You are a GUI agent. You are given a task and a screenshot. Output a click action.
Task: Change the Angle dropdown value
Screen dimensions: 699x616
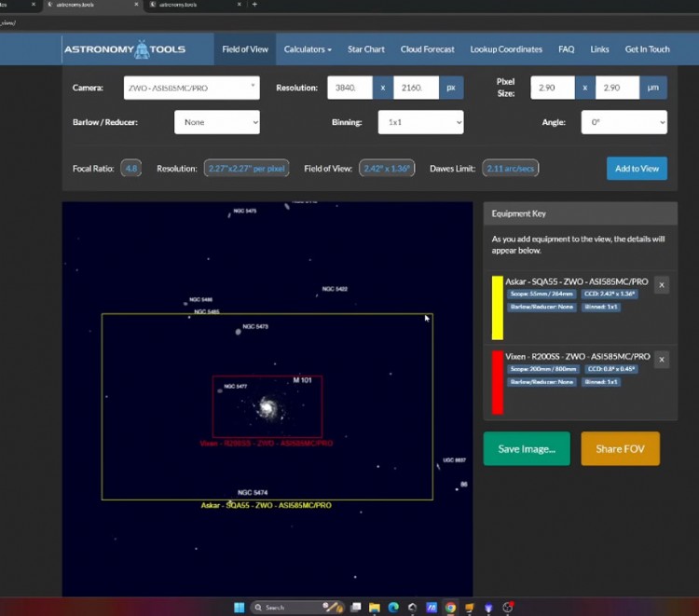pos(624,122)
